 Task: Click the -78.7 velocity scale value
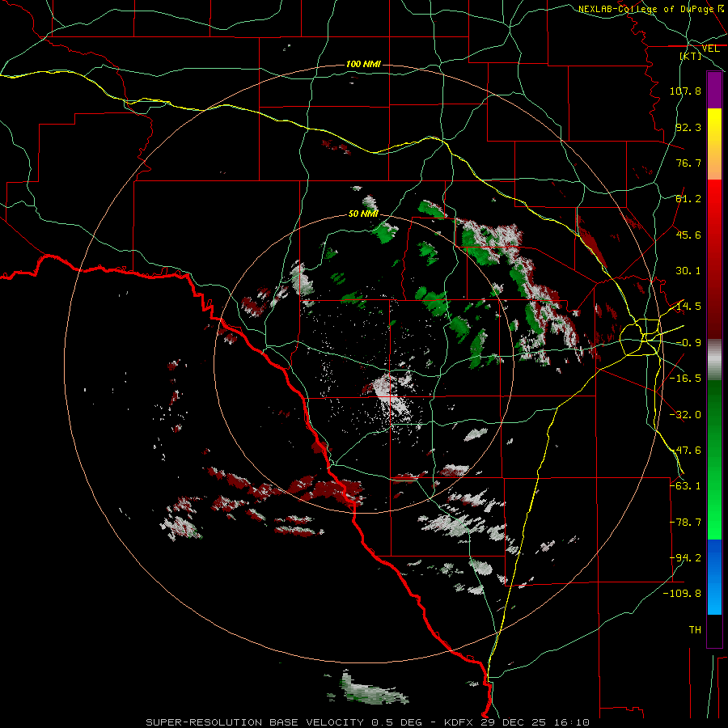(x=685, y=523)
